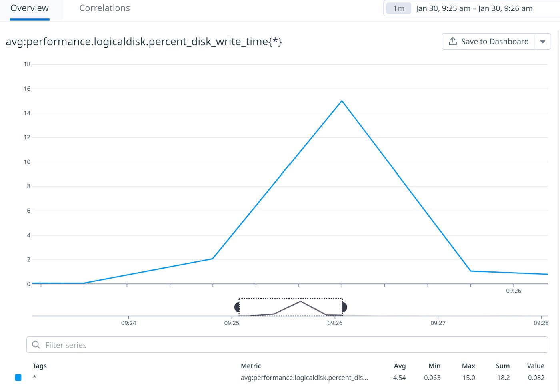Click the Tags column header

pyautogui.click(x=40, y=366)
